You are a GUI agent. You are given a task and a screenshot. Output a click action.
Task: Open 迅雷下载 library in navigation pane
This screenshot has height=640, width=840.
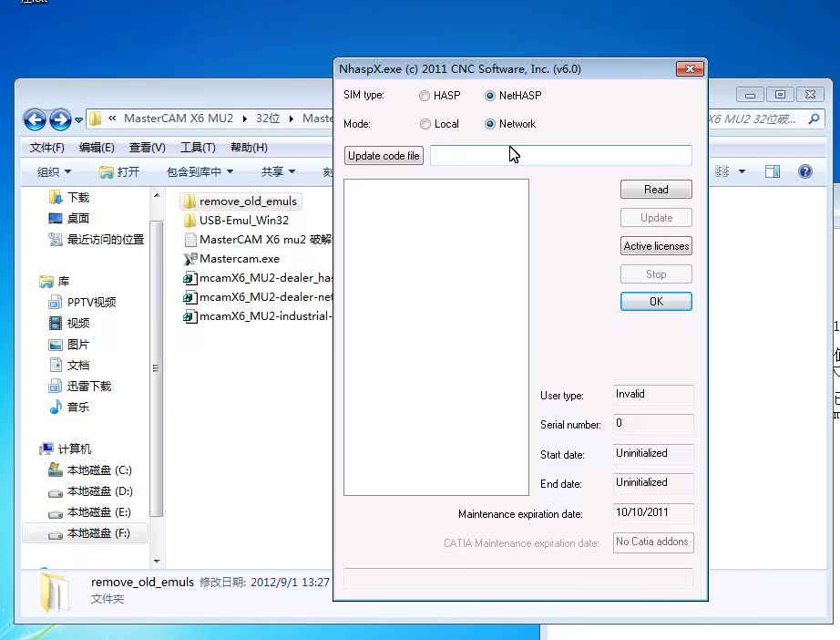pos(80,386)
